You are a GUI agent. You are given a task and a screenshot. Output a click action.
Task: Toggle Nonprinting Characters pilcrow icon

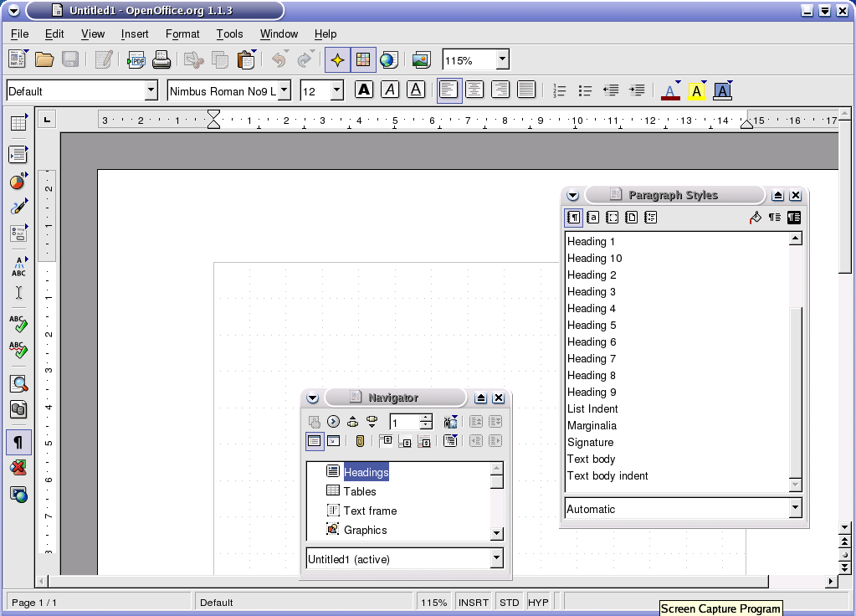18,442
